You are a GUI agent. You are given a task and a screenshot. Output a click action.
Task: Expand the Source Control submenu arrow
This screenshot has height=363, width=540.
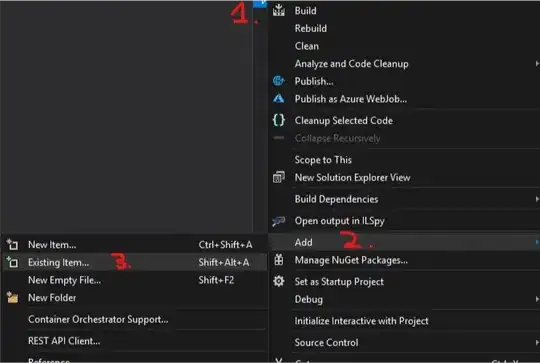537,342
